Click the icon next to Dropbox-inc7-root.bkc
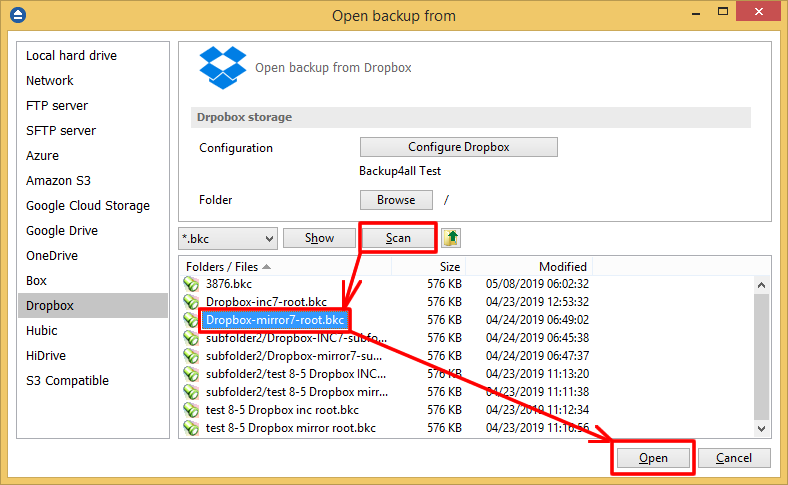 pos(191,302)
